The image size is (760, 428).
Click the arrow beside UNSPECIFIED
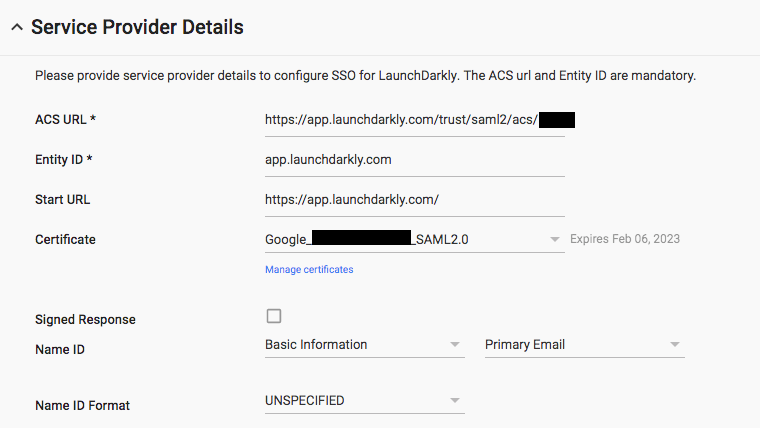click(456, 402)
